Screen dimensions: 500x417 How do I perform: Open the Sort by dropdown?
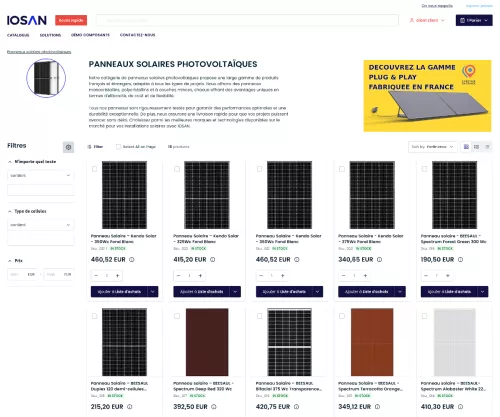(432, 147)
